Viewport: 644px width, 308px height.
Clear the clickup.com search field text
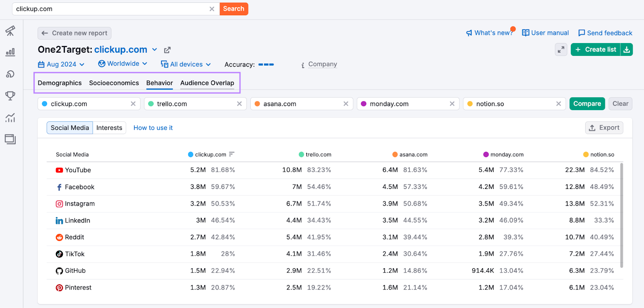click(x=212, y=9)
